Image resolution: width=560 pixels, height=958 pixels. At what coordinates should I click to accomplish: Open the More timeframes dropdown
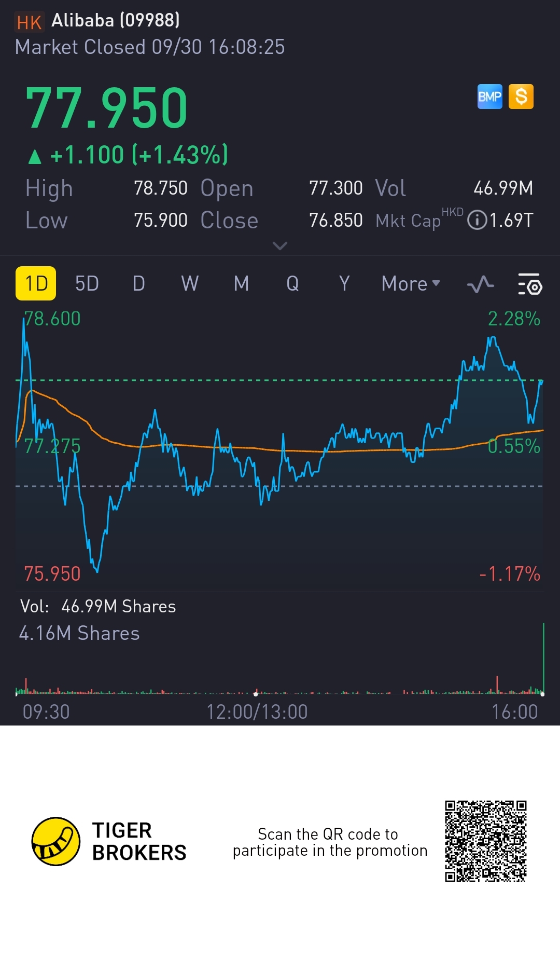(x=411, y=284)
